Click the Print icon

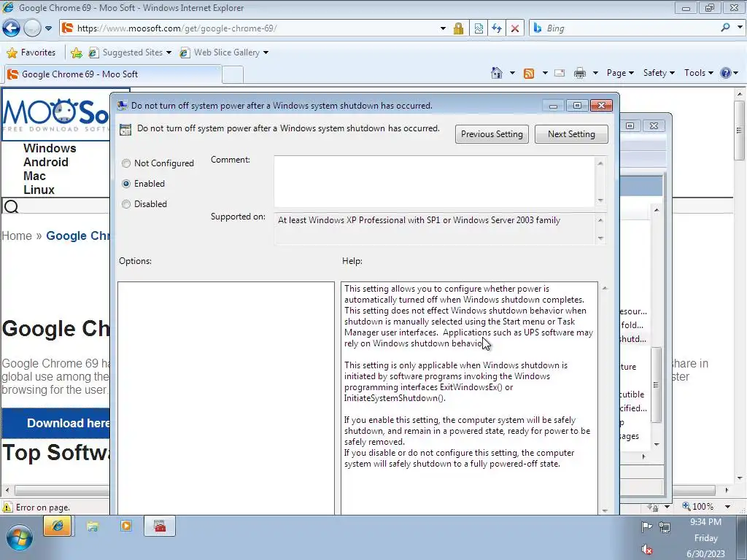pyautogui.click(x=580, y=73)
